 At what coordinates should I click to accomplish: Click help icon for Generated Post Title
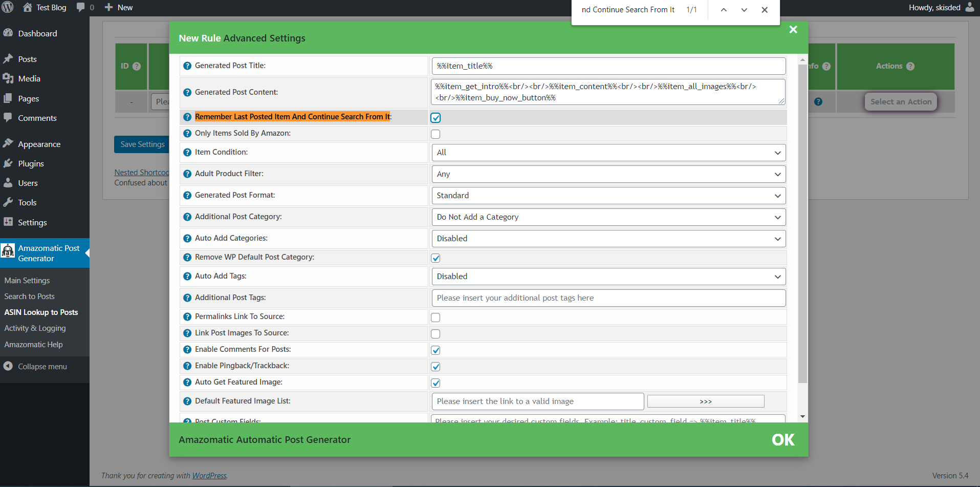point(187,66)
